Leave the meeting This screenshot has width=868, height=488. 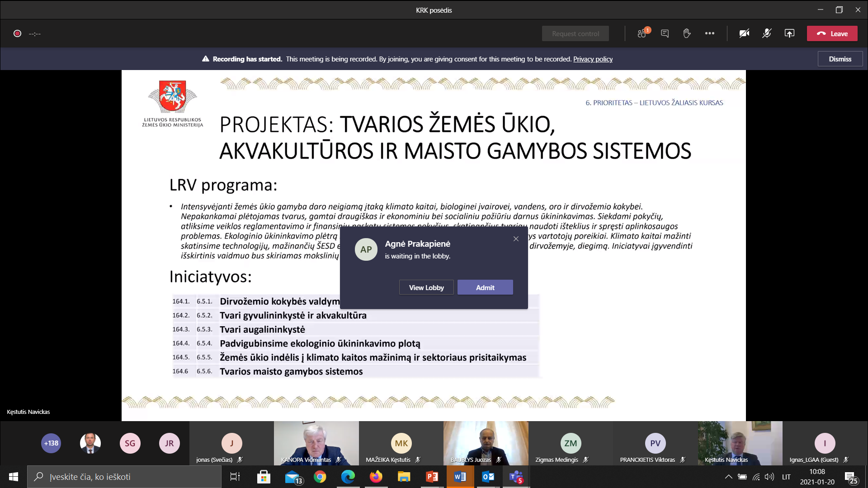pos(832,33)
